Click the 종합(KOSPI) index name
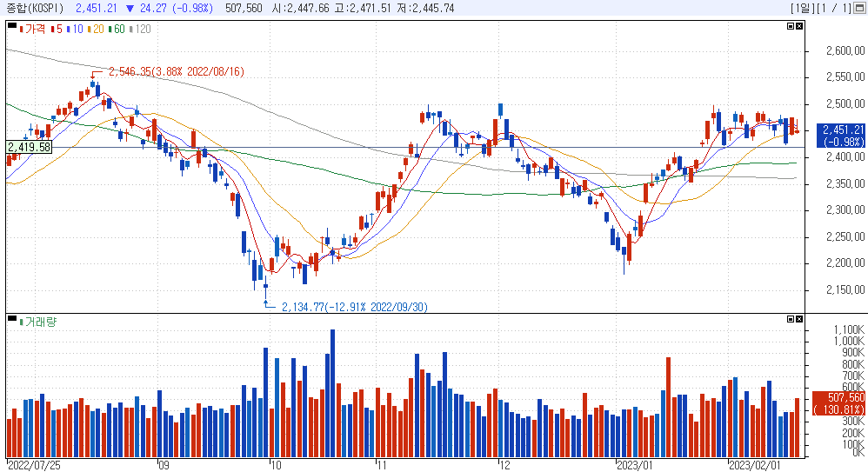The width and height of the screenshot is (868, 472). point(35,9)
